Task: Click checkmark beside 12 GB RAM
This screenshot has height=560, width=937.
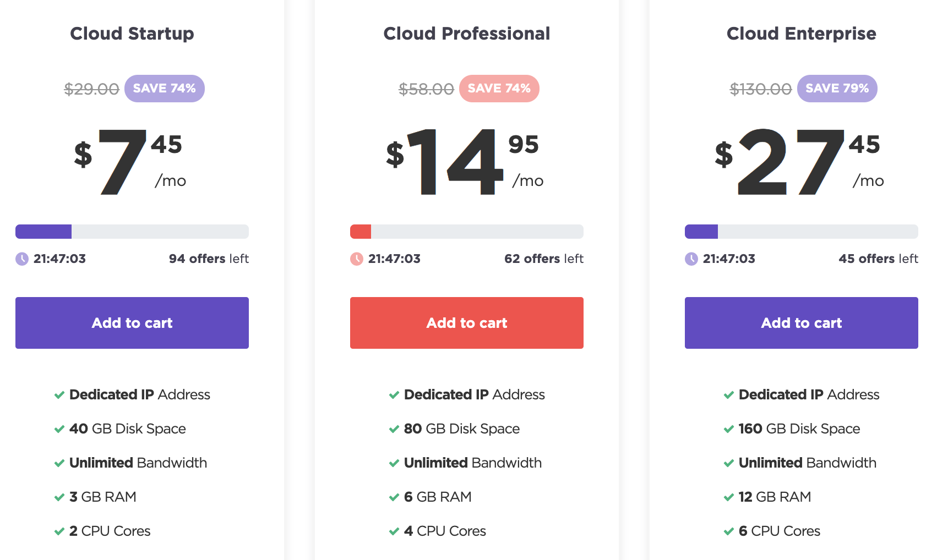Action: click(729, 497)
